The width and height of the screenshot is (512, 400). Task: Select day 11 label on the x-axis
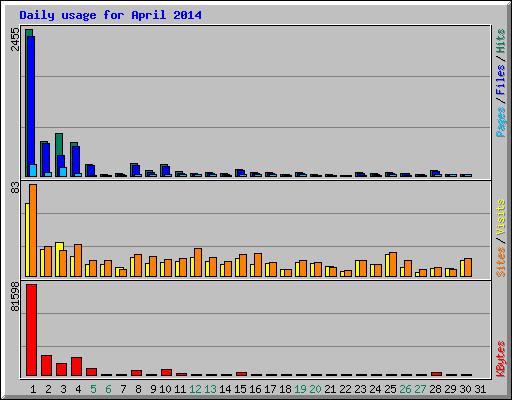click(180, 389)
